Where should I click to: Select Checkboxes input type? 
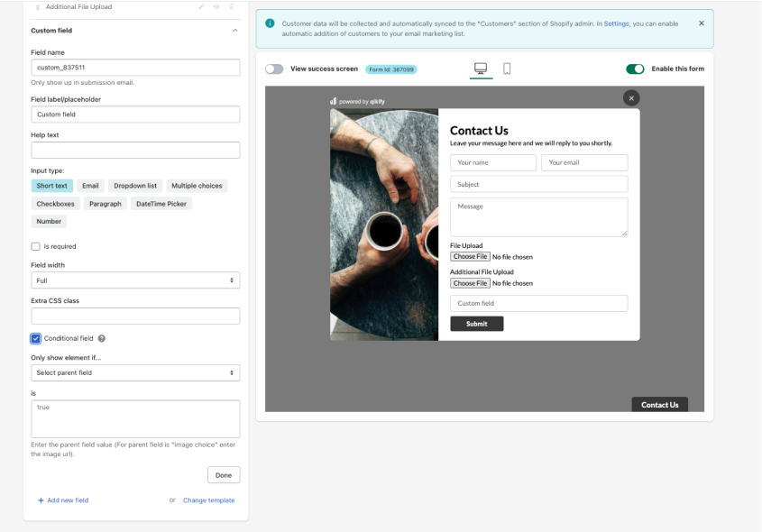click(55, 204)
